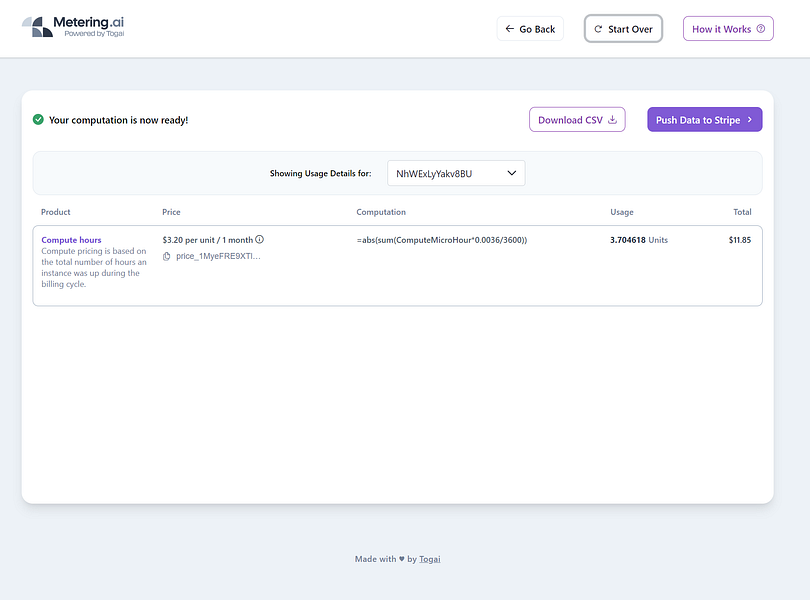810x600 pixels.
Task: Visit the Togai link in the footer
Action: coord(429,559)
